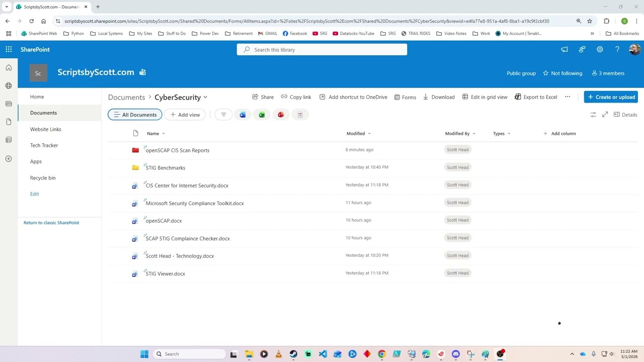Screen dimensions: 644x362
Task: Expand content with the full-screen arrow
Action: (x=605, y=115)
